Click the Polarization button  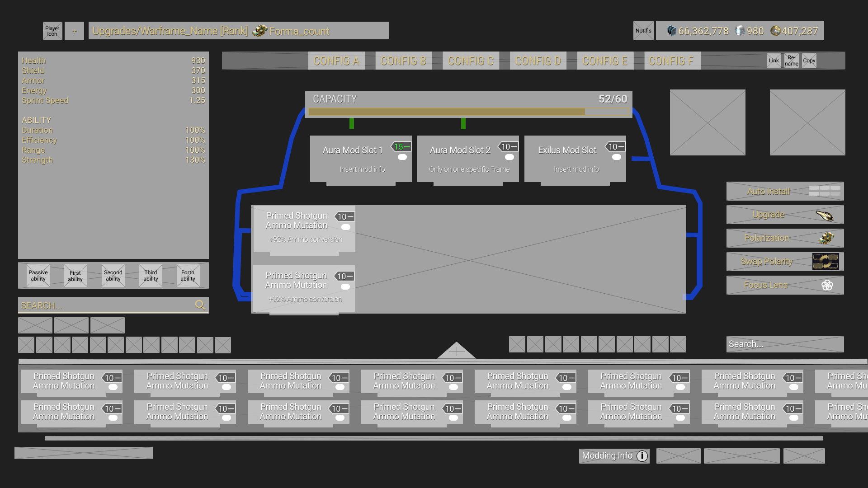pos(785,238)
